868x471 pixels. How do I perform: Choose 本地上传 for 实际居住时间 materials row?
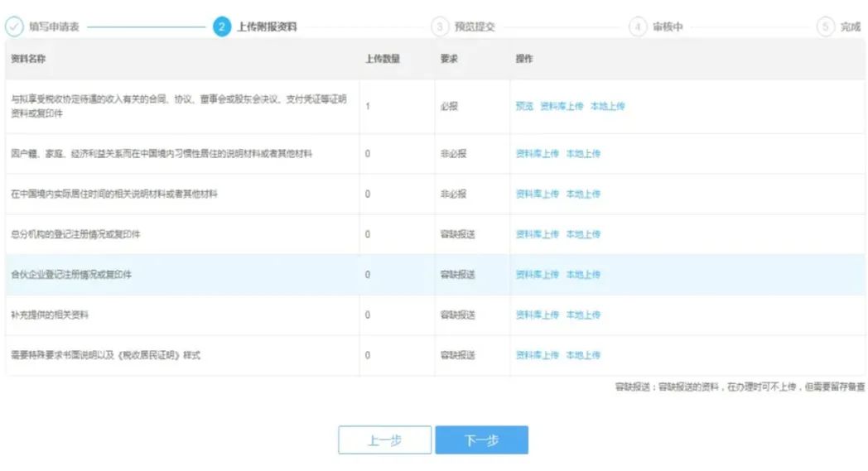coord(583,194)
